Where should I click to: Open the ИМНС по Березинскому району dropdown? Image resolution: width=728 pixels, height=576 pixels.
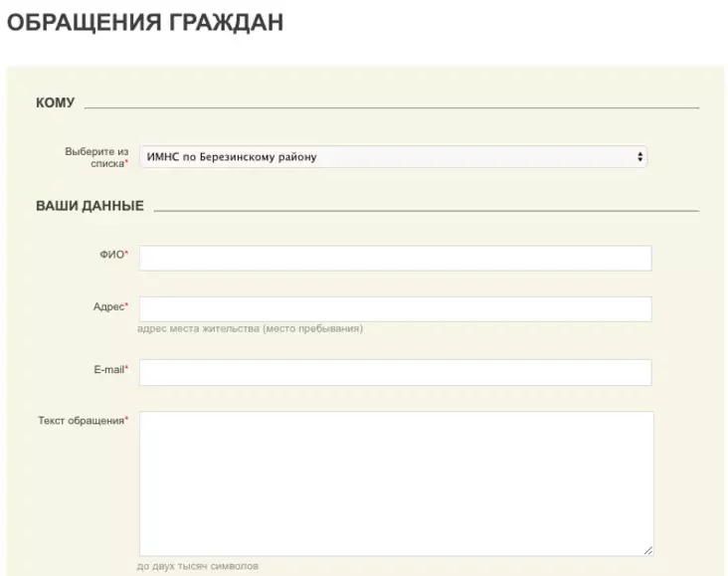click(x=392, y=157)
